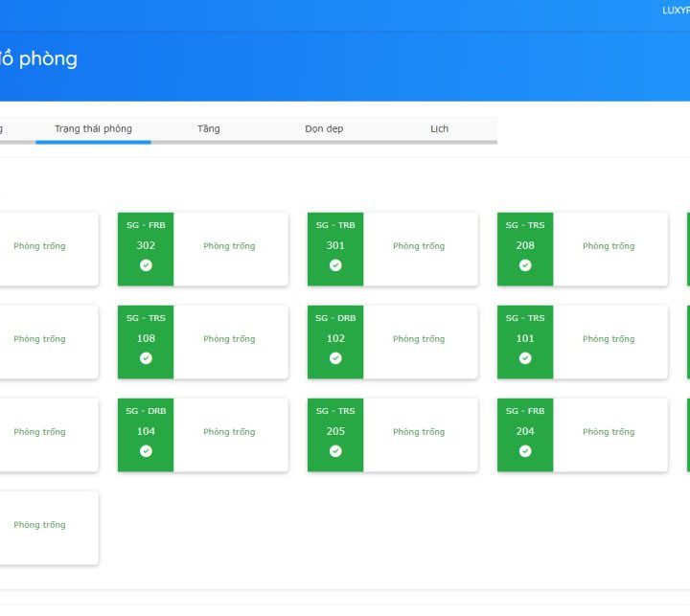This screenshot has width=690, height=616.
Task: Click the checkmark icon on room 301
Action: click(335, 265)
